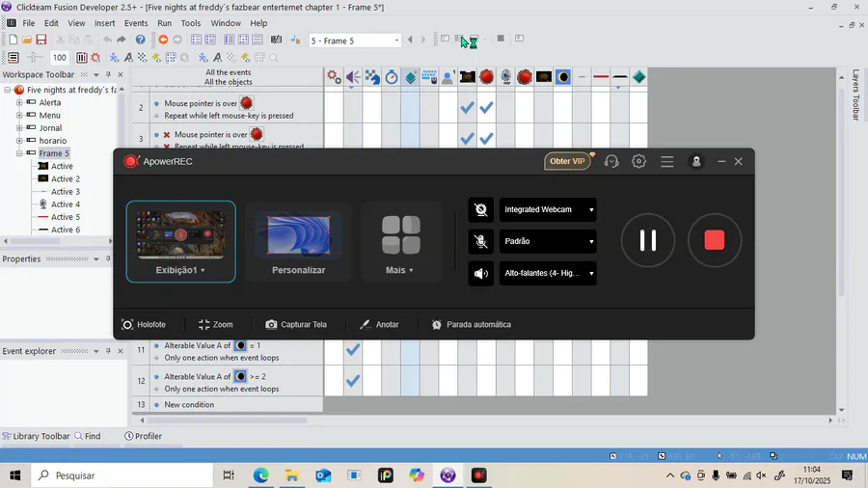Select the Personalizar capture region mode
This screenshot has height=488, width=868.
point(298,242)
